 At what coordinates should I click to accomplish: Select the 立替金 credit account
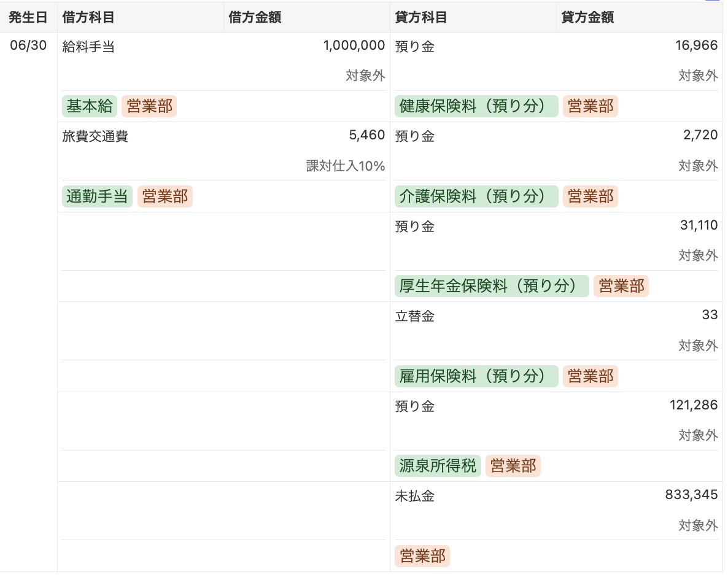(x=414, y=316)
